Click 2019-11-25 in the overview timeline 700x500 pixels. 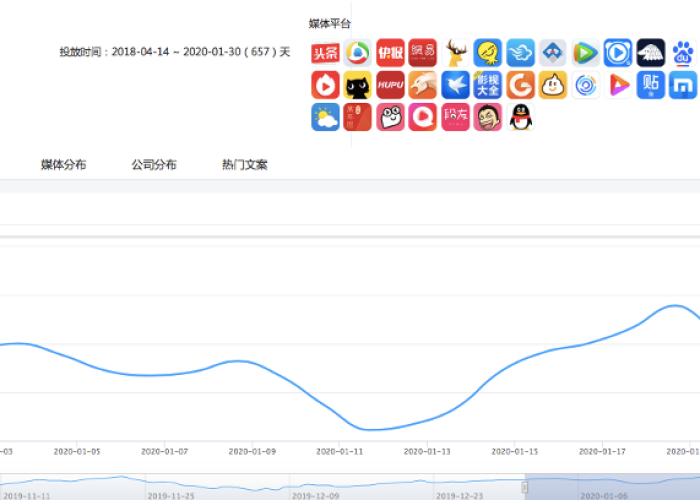171,496
